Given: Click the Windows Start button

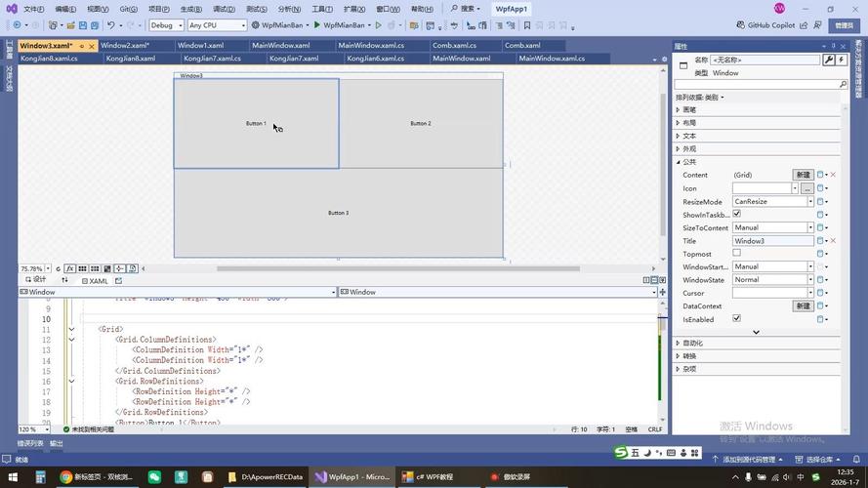Looking at the screenshot, I should tap(12, 477).
